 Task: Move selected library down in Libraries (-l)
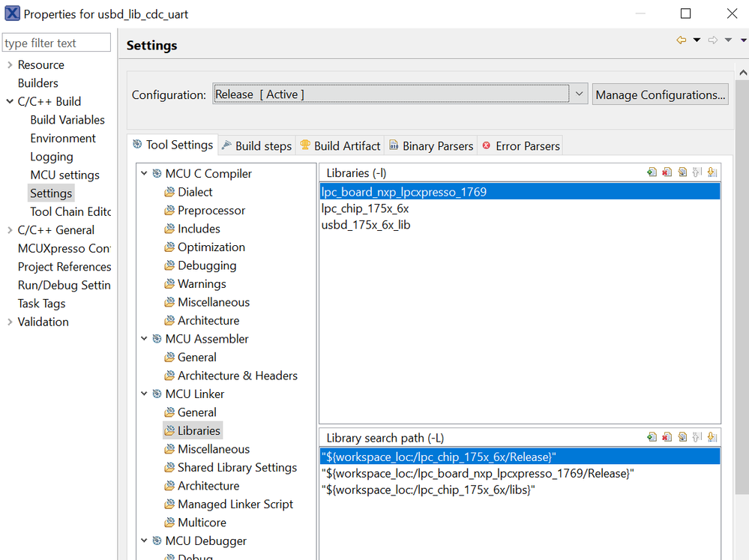(712, 172)
